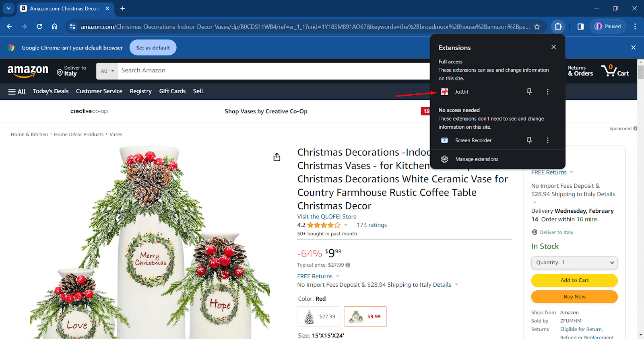Bookmark this page with the star icon
The image size is (644, 339).
[x=537, y=27]
